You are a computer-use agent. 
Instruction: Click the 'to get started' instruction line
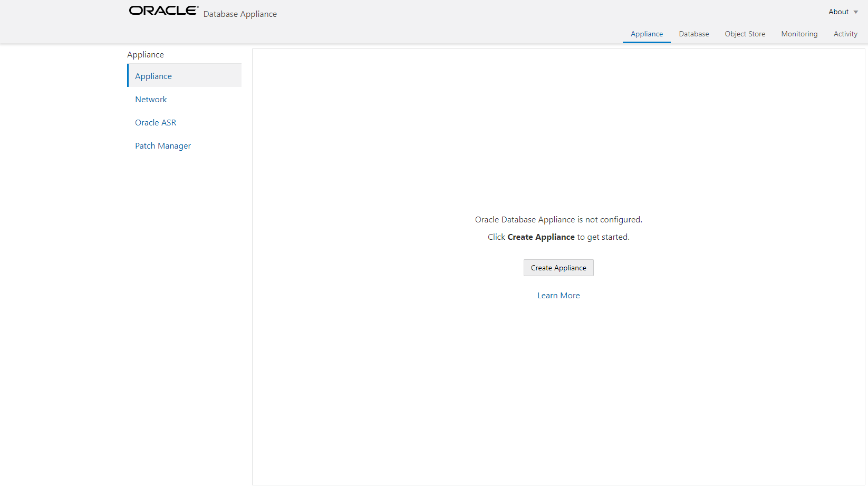pyautogui.click(x=558, y=237)
